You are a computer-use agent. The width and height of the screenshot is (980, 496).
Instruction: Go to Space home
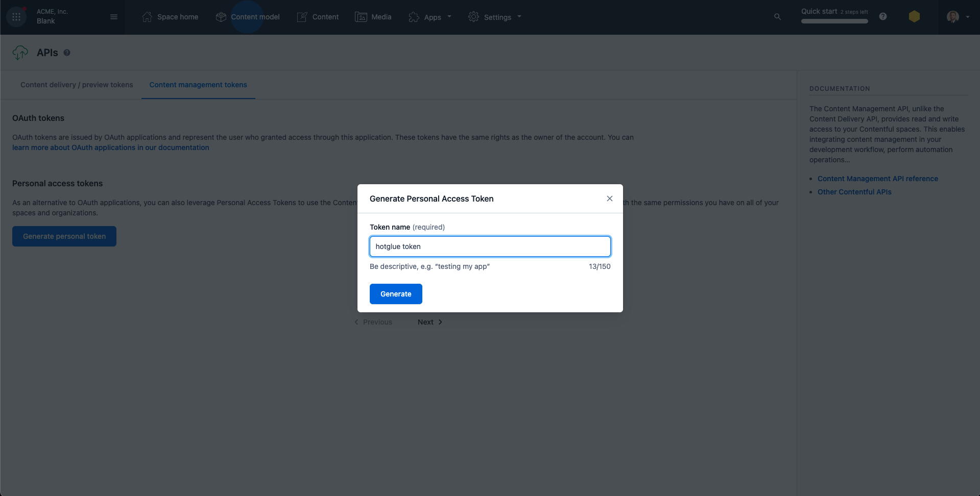click(178, 17)
